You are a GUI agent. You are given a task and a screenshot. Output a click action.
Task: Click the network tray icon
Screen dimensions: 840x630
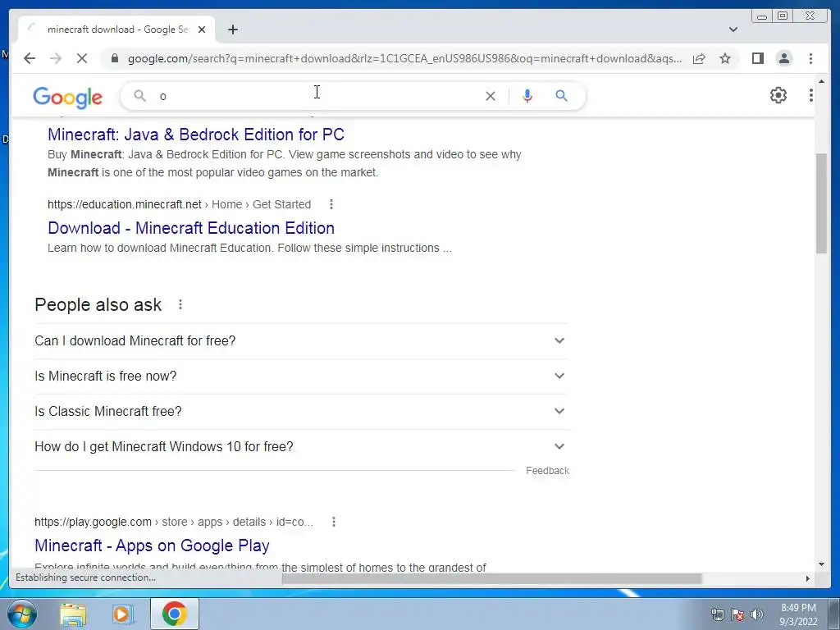pyautogui.click(x=717, y=614)
